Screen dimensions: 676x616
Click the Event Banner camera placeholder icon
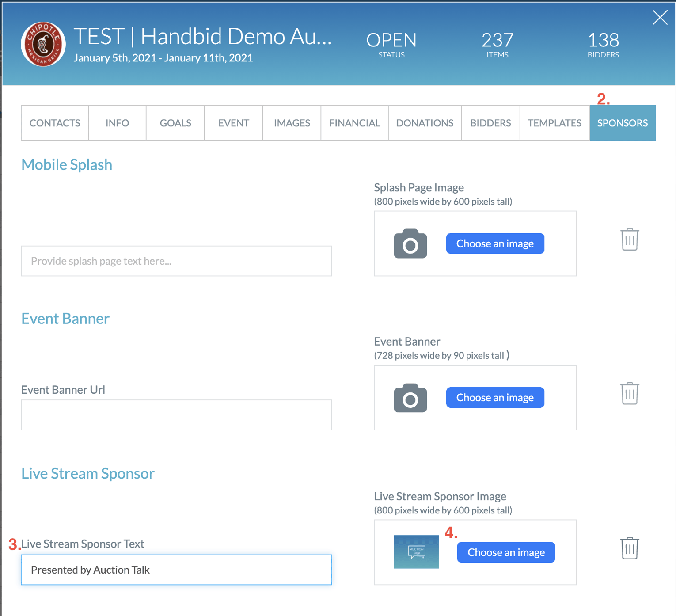tap(410, 398)
